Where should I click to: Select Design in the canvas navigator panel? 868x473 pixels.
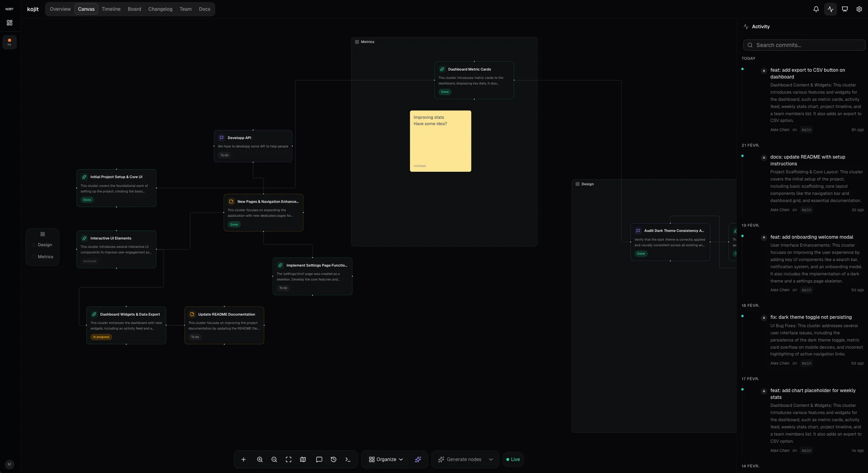click(45, 245)
